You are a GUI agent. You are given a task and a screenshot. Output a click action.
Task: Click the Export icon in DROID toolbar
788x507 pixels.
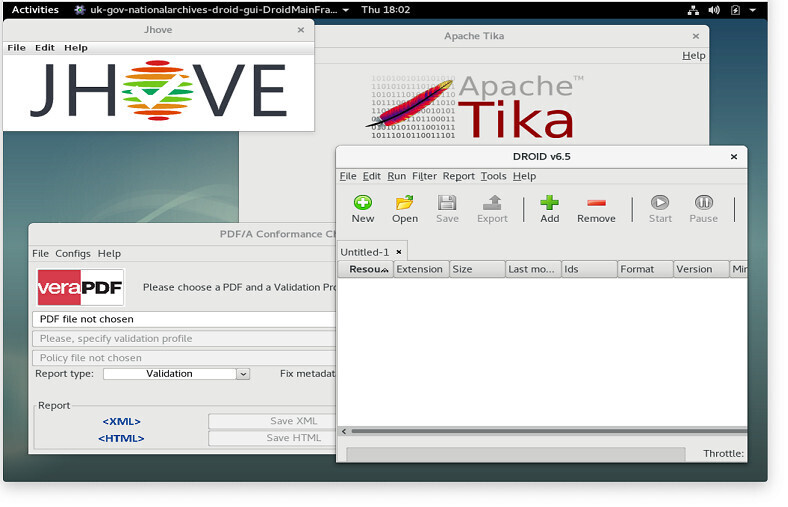coord(492,203)
